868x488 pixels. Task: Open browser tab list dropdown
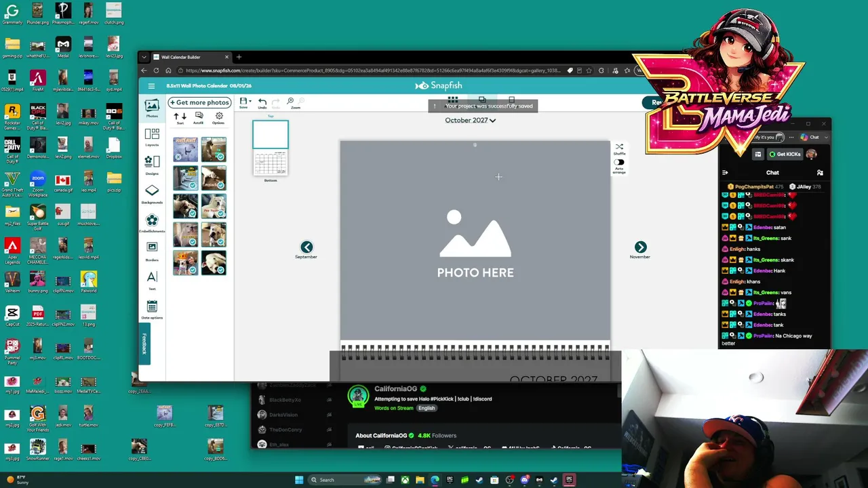(144, 57)
